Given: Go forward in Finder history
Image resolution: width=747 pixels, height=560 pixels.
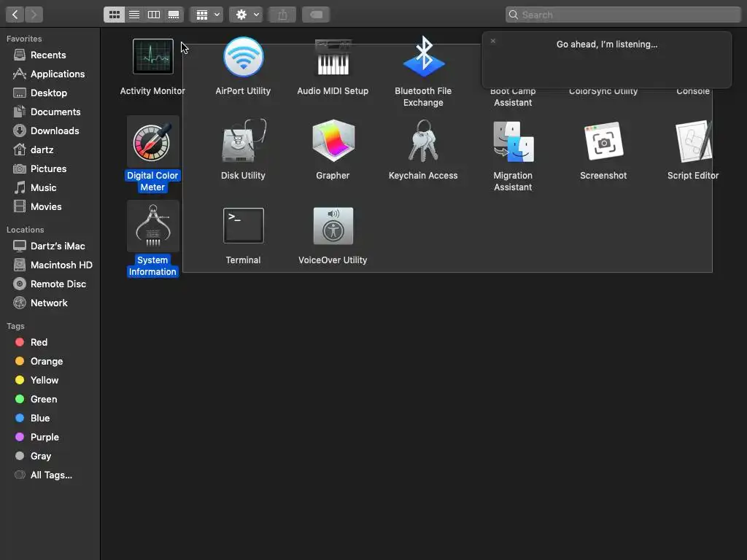Looking at the screenshot, I should pyautogui.click(x=34, y=15).
